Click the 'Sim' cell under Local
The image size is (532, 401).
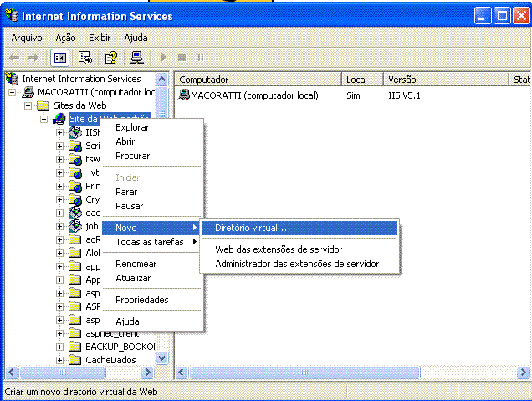click(353, 95)
